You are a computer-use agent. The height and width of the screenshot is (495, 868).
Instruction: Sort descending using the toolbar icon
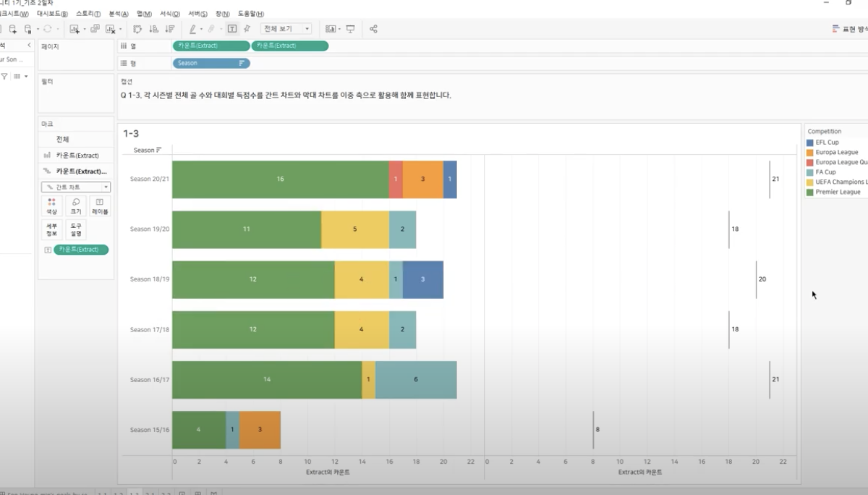coord(170,29)
